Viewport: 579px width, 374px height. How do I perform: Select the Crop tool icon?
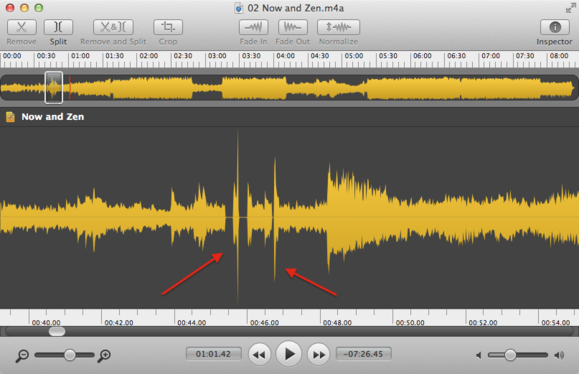click(168, 27)
